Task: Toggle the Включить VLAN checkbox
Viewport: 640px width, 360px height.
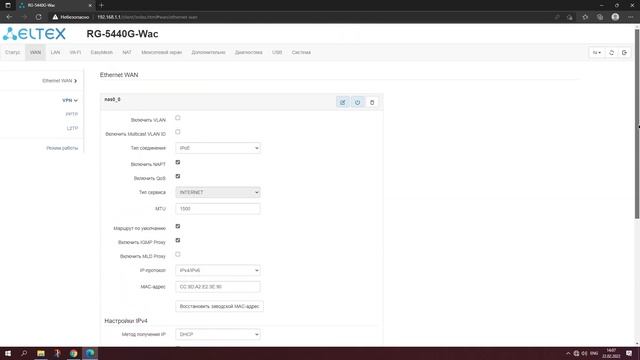Action: (x=178, y=118)
